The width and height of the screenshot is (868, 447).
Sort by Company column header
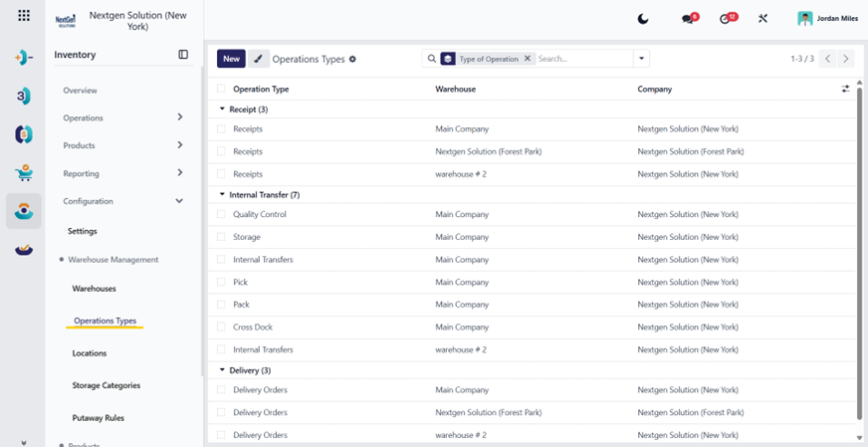click(x=655, y=89)
